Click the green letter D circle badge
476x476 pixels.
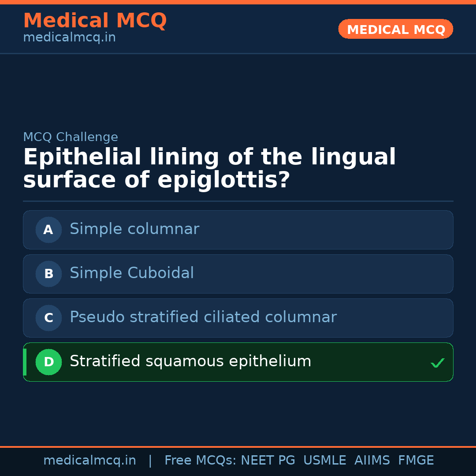[48, 362]
